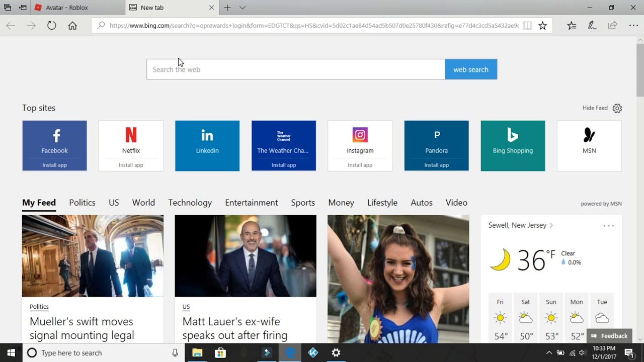Open Reading view icon
The height and width of the screenshot is (362, 644).
point(527,26)
